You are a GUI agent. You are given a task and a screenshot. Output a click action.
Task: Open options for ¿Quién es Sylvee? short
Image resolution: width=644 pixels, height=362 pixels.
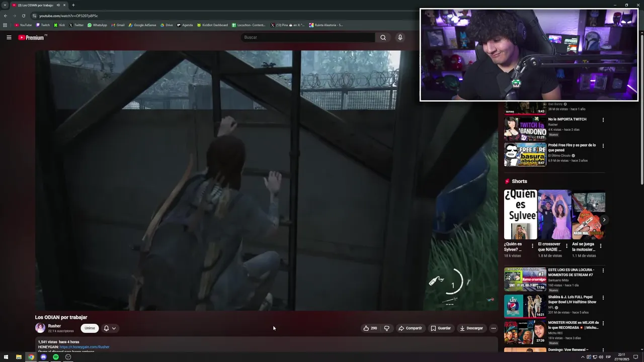coord(532,246)
